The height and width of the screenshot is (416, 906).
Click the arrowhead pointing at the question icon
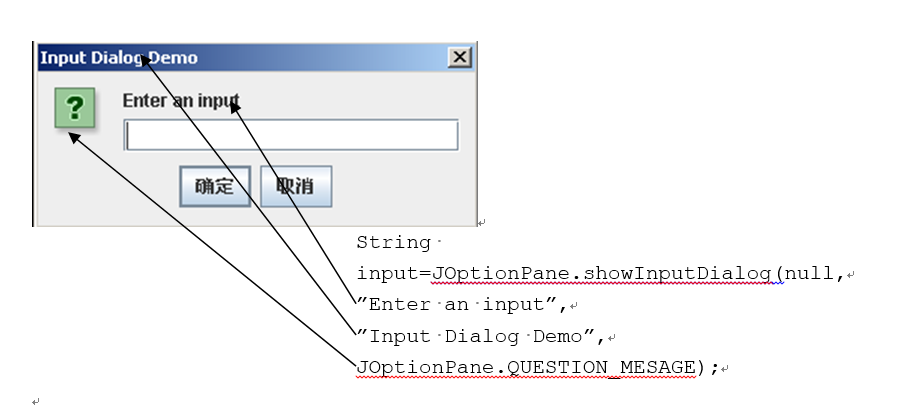point(73,137)
